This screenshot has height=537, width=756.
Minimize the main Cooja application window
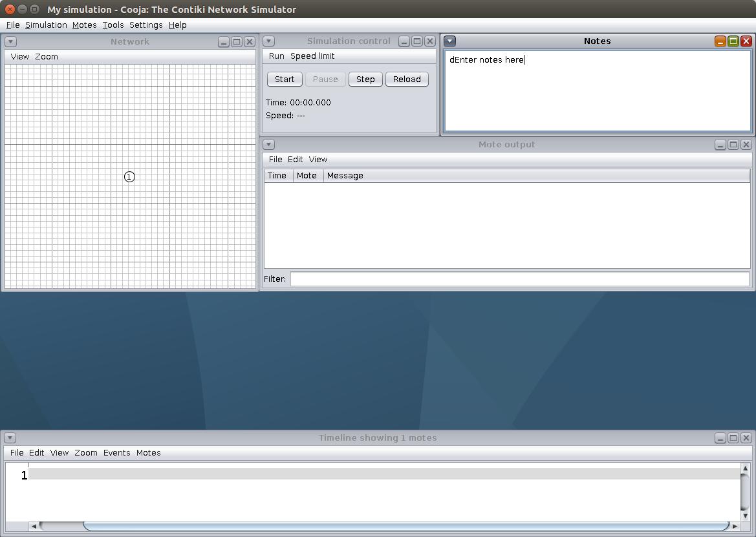(22, 9)
